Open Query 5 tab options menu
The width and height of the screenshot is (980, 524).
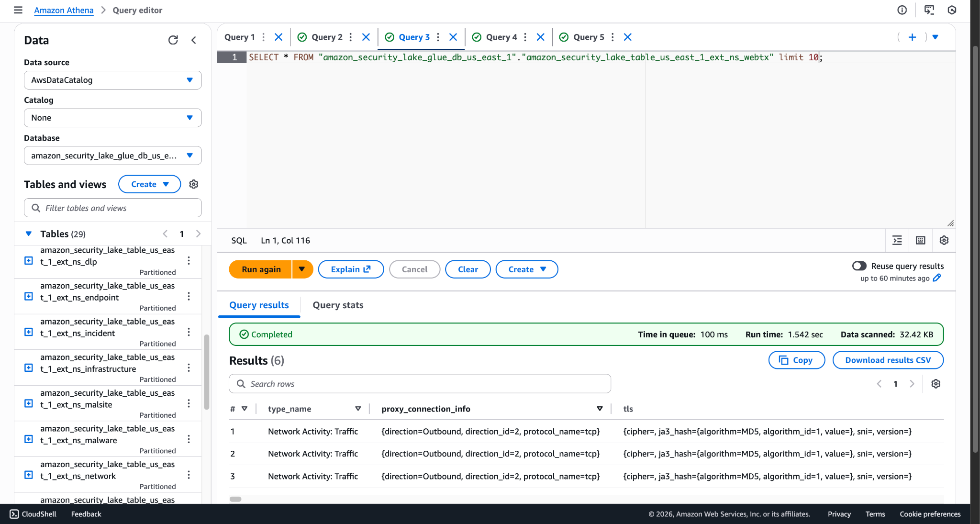(612, 37)
